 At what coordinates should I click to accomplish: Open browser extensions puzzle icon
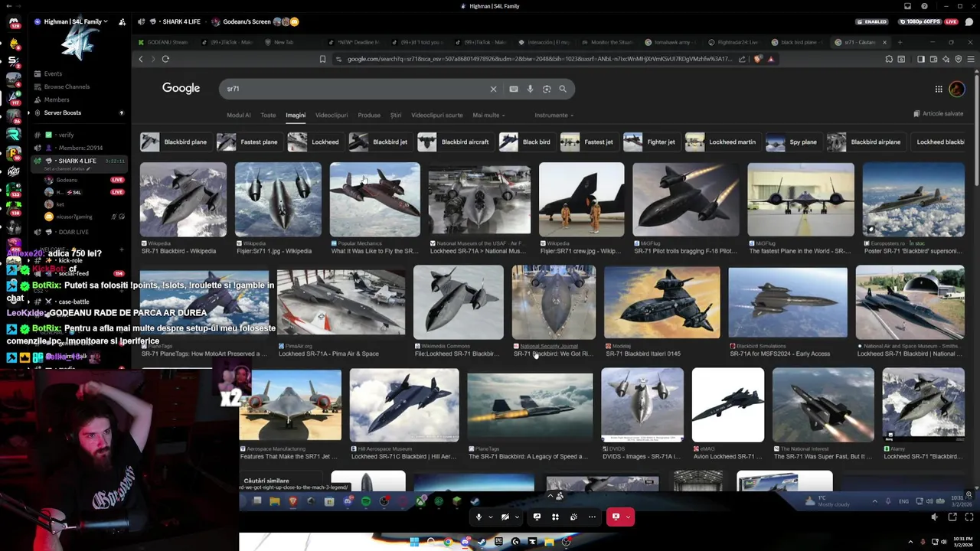point(889,59)
